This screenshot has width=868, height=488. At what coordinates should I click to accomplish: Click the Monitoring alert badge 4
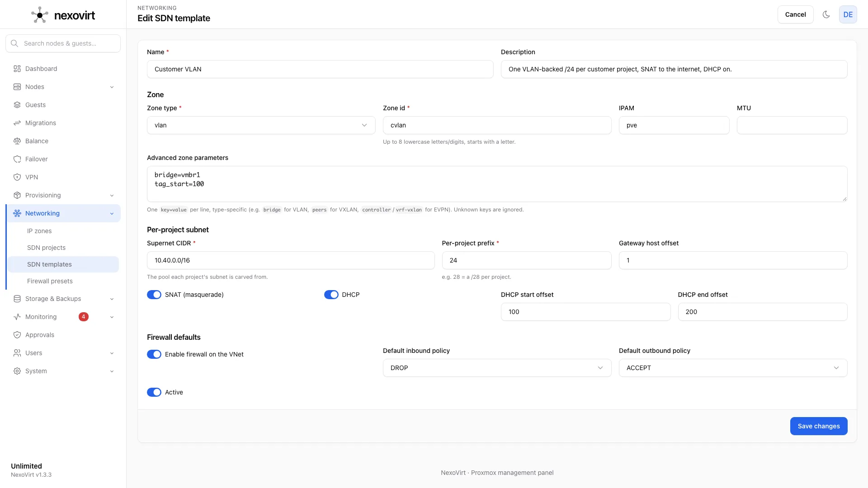pyautogui.click(x=84, y=317)
